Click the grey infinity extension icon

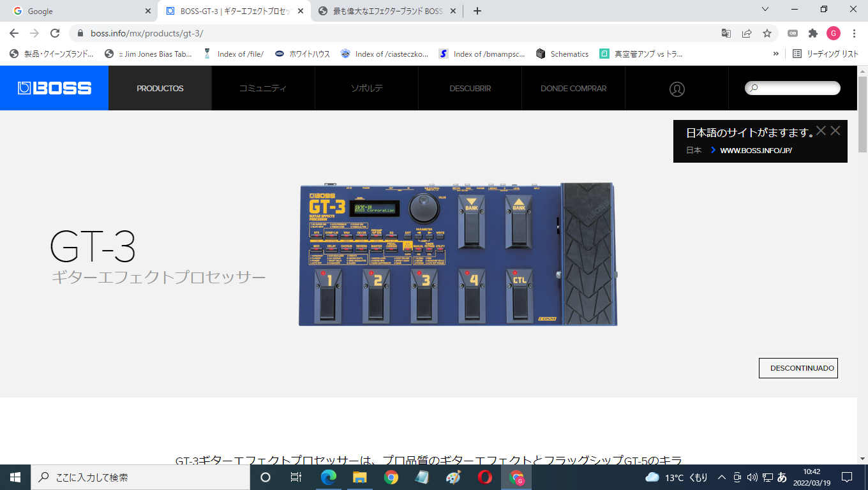pyautogui.click(x=793, y=33)
